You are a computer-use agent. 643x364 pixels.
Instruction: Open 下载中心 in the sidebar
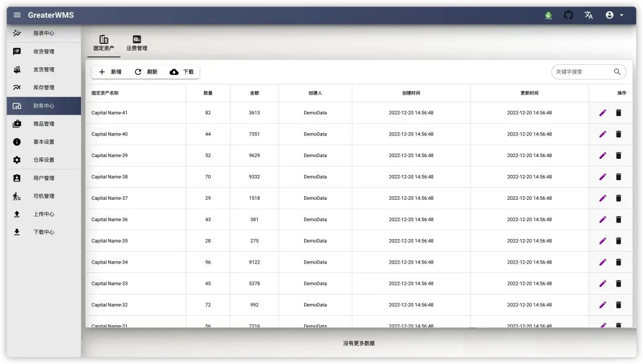(44, 232)
